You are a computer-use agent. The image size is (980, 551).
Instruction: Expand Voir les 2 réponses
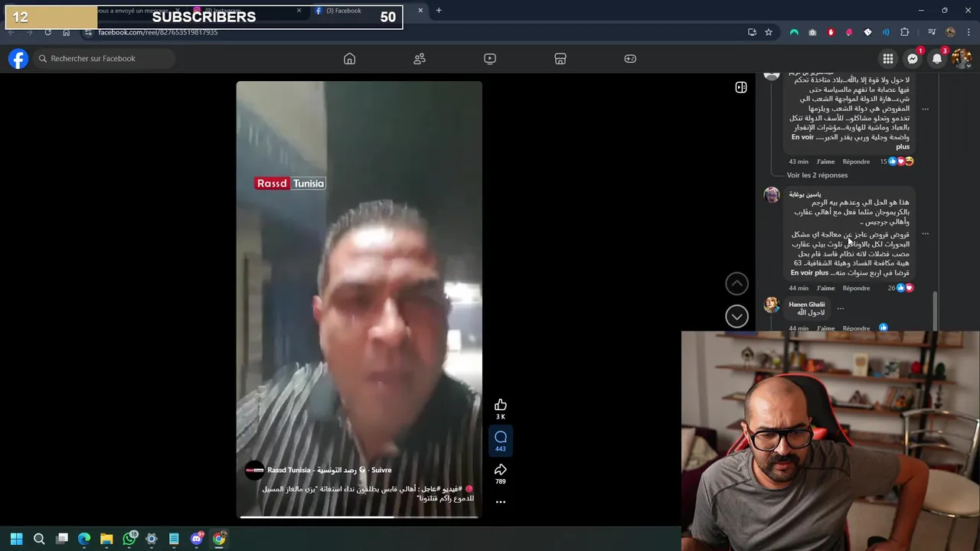click(x=817, y=175)
